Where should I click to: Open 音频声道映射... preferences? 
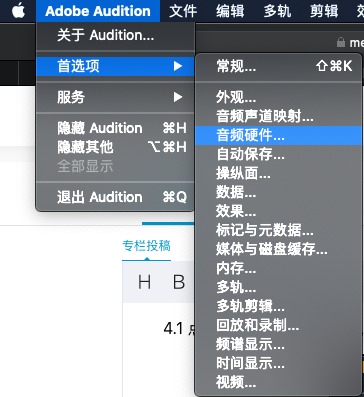point(278,116)
